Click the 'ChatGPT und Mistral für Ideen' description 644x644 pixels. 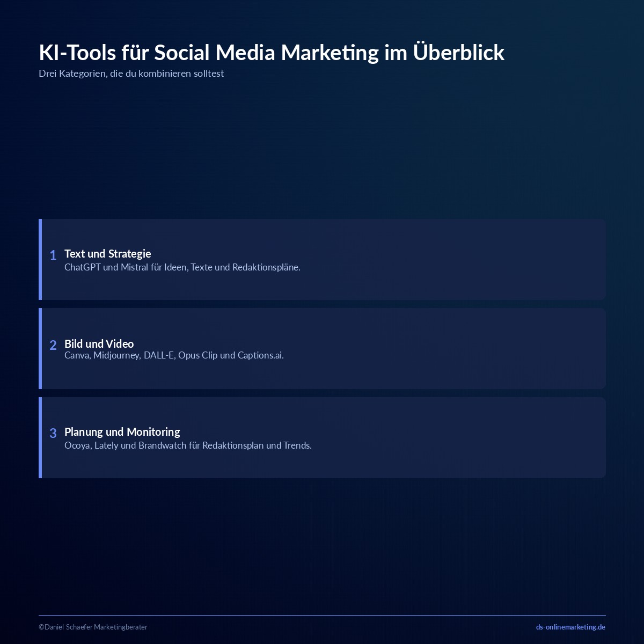182,267
